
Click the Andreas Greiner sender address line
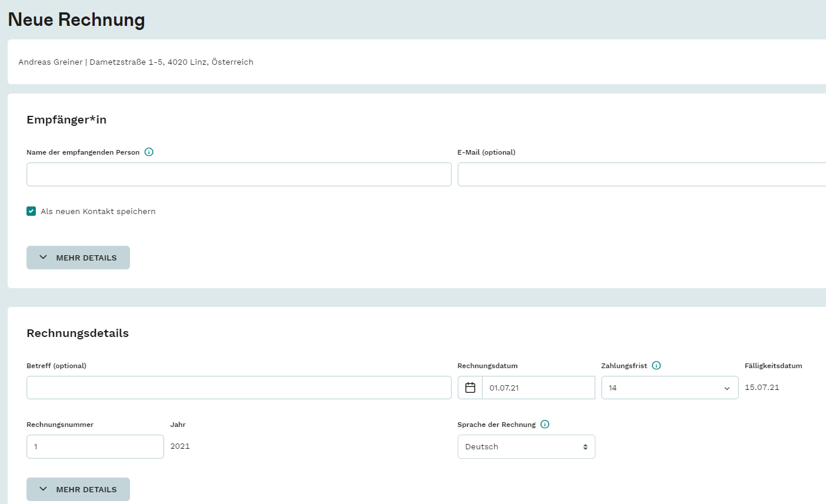click(x=136, y=62)
